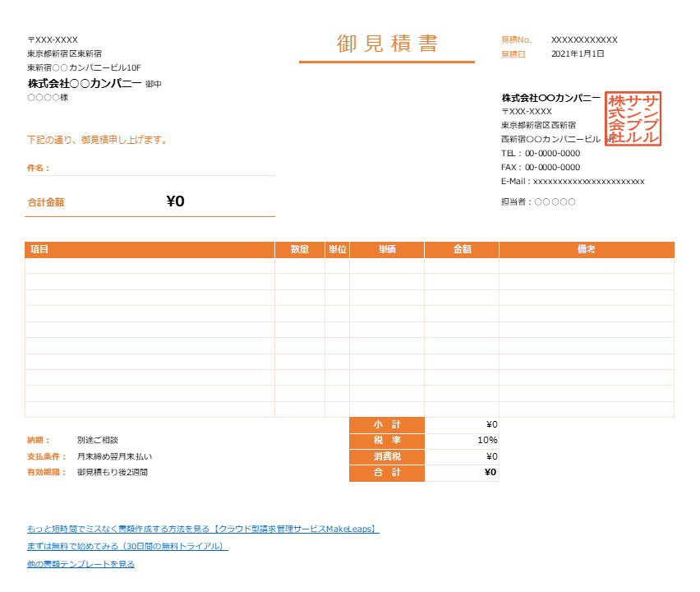The image size is (700, 592).
Task: Select the 単価 column header
Action: pyautogui.click(x=388, y=249)
